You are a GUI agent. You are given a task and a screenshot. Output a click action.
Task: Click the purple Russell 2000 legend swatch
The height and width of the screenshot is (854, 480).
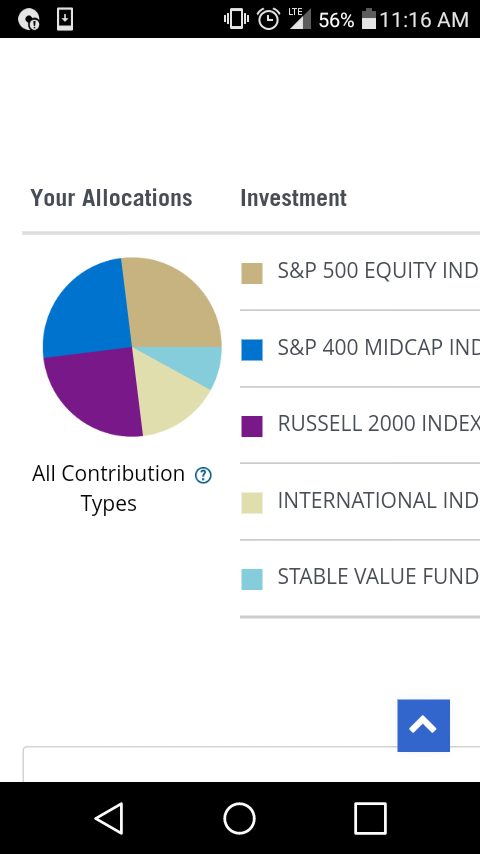252,426
